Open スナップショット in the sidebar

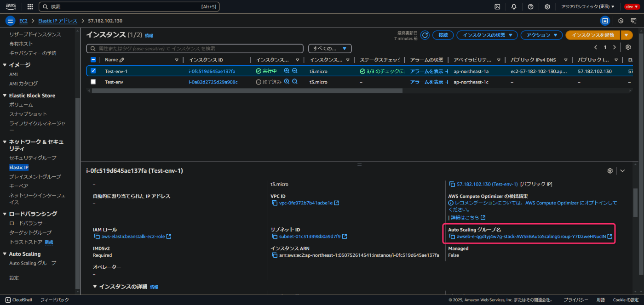click(28, 114)
